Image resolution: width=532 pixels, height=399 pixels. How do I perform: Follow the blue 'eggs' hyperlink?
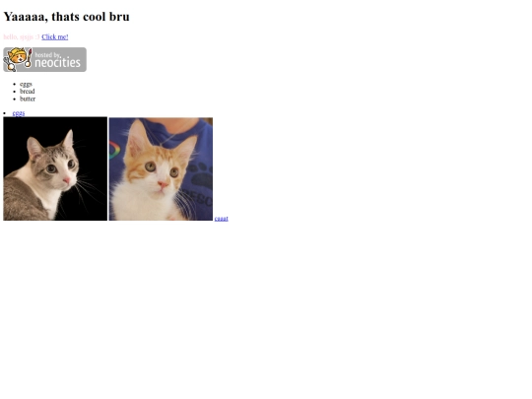[x=19, y=113]
